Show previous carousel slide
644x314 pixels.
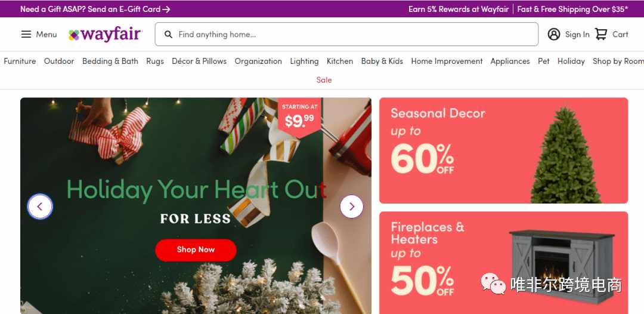[40, 207]
